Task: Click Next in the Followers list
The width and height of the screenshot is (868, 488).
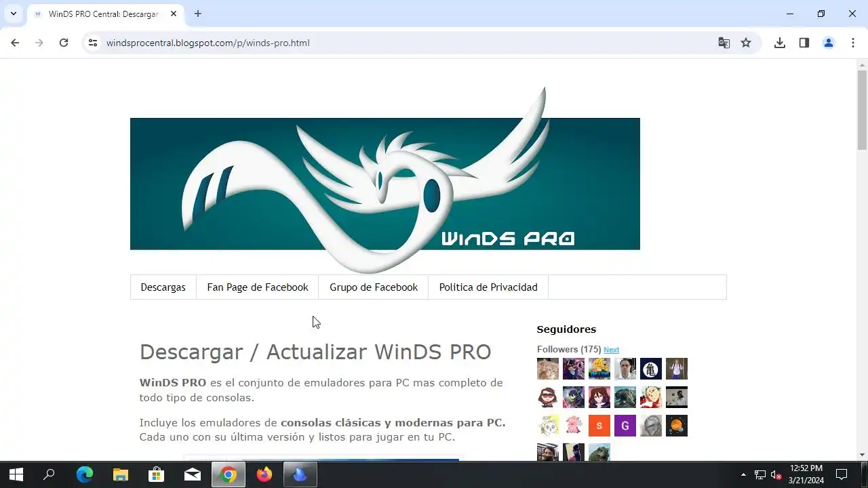Action: 611,350
